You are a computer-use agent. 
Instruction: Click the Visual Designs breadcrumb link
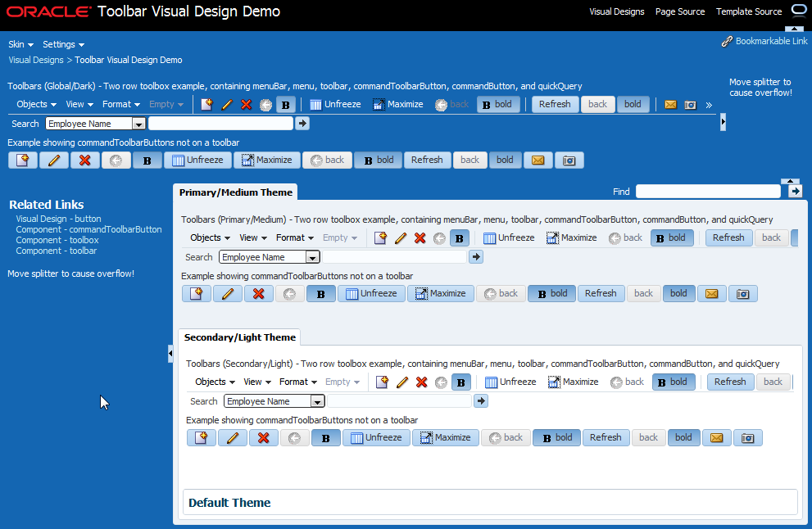(36, 60)
